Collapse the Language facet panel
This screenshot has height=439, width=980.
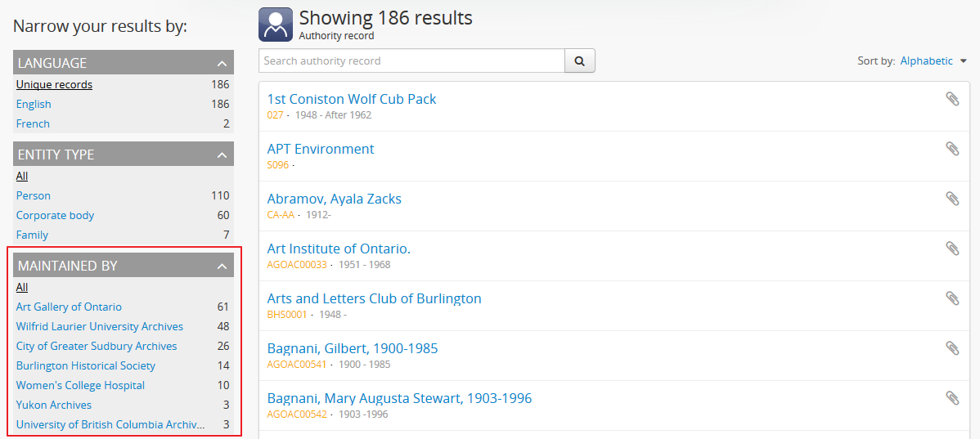[x=221, y=63]
